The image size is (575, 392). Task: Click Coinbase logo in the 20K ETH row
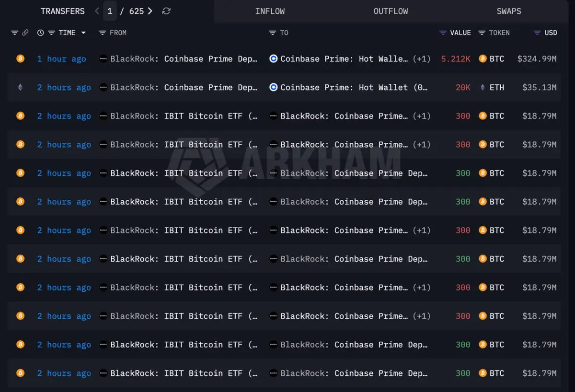[x=274, y=87]
